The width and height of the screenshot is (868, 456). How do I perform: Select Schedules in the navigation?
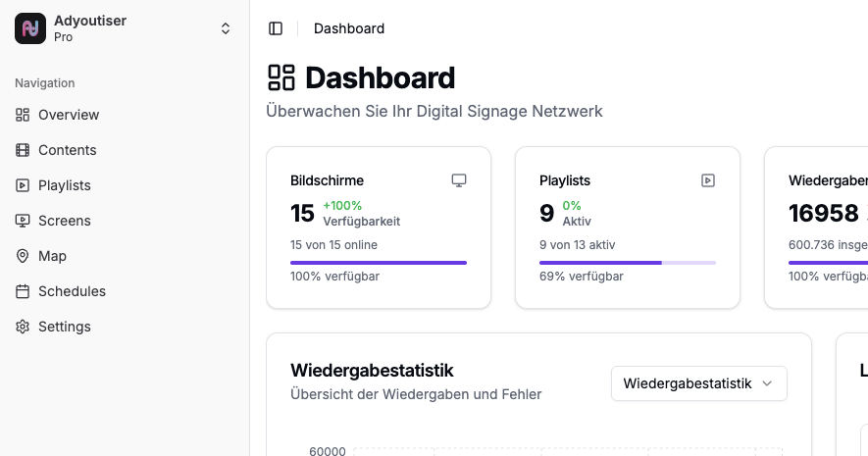[x=72, y=291]
